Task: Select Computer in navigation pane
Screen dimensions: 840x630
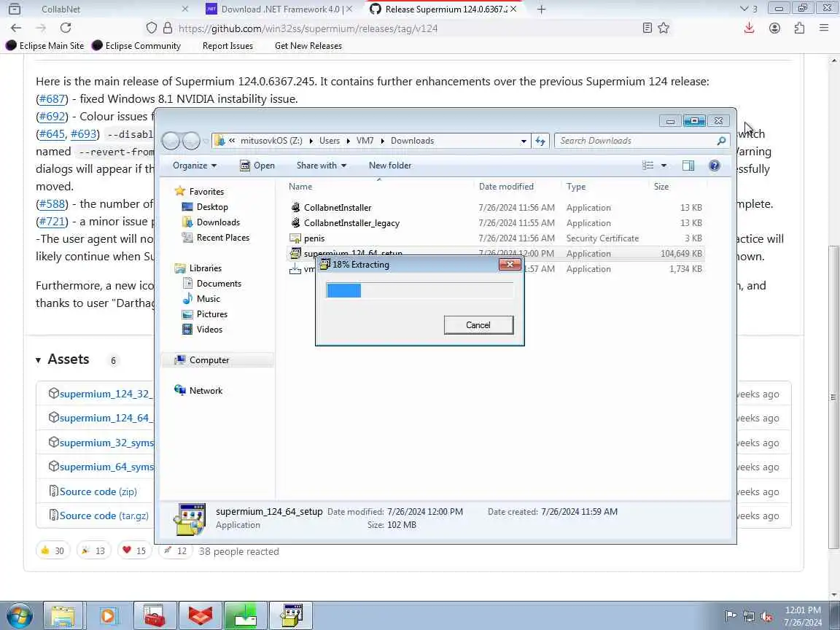Action: (x=209, y=360)
